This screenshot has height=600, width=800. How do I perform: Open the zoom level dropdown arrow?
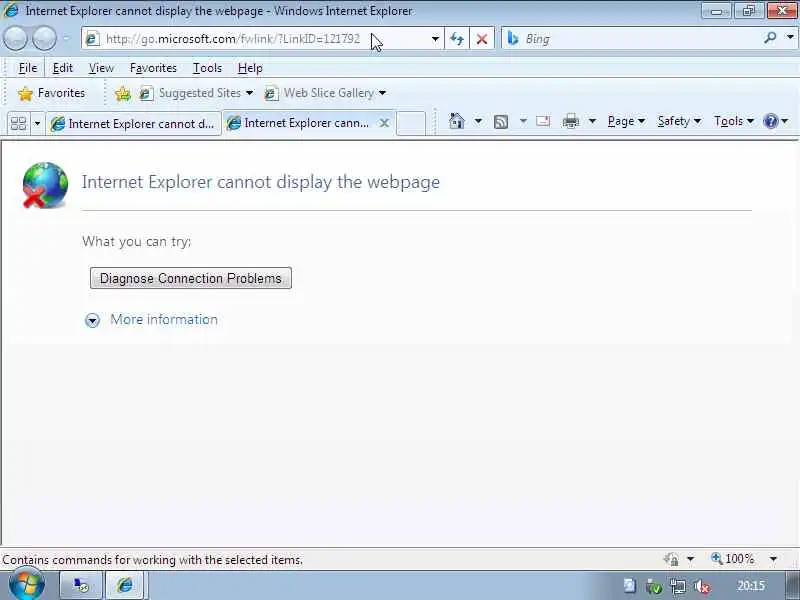(x=773, y=559)
